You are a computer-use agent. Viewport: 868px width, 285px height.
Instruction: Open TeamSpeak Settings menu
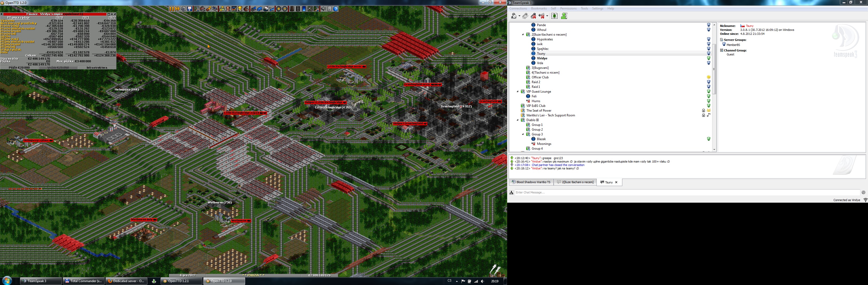(x=598, y=8)
